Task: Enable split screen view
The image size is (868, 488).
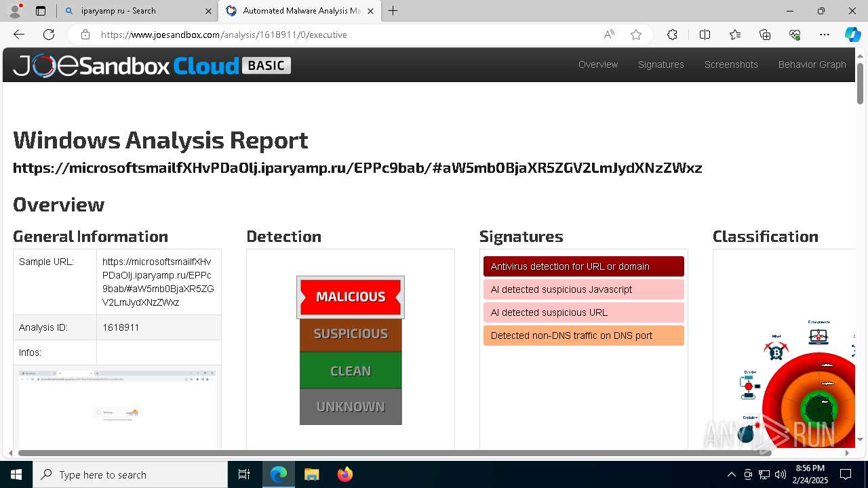Action: pos(705,35)
